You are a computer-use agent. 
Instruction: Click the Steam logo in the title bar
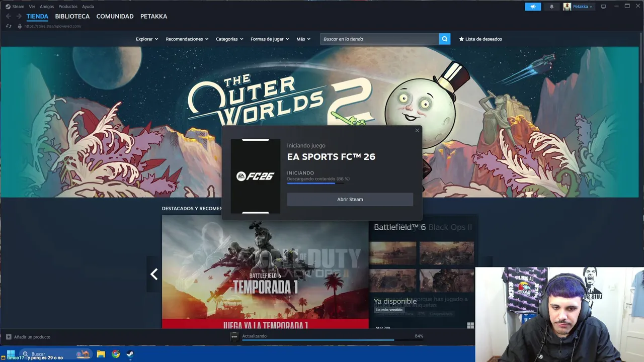[8, 7]
